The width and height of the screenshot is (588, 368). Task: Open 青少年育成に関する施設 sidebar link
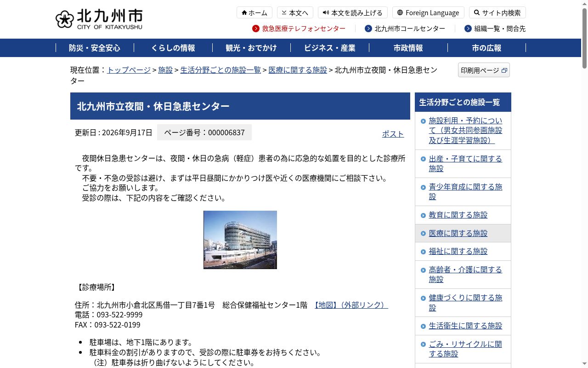(x=465, y=191)
